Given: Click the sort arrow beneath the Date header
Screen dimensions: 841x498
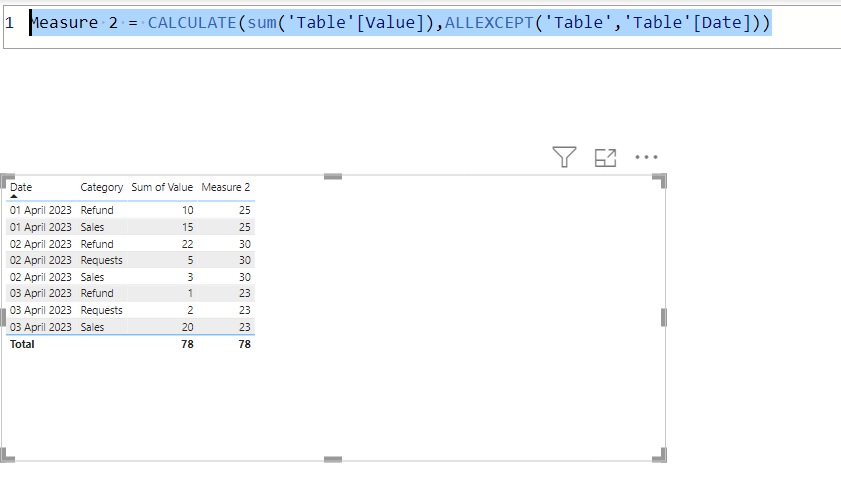Looking at the screenshot, I should [14, 196].
